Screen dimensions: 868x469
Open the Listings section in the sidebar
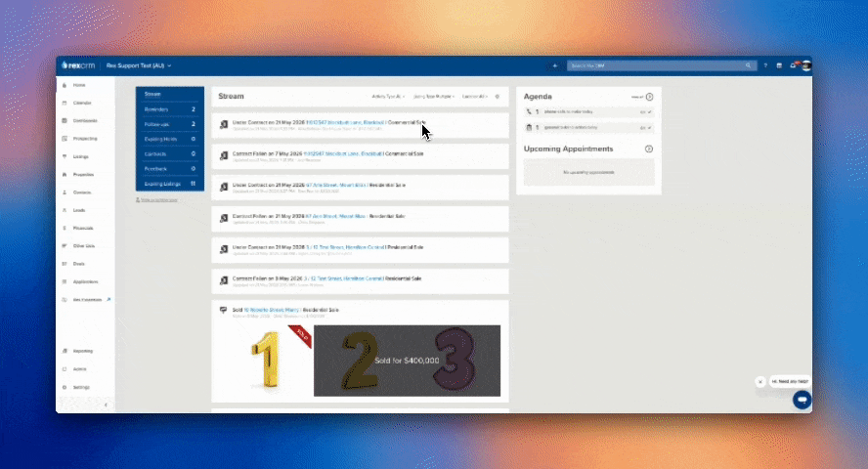[x=80, y=156]
